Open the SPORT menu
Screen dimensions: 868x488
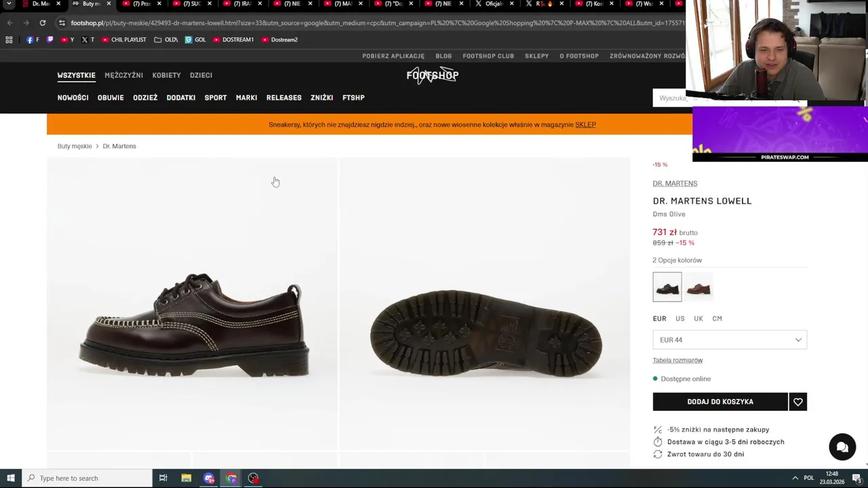[216, 98]
